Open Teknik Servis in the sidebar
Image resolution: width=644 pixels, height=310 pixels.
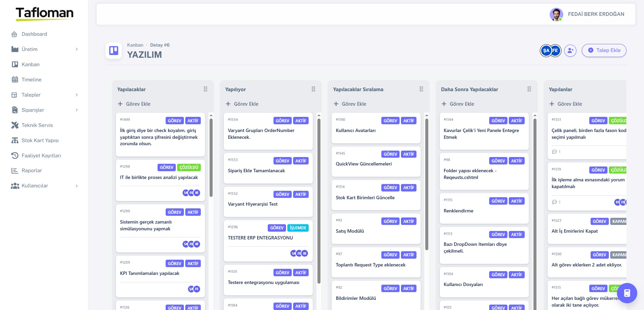[x=37, y=125]
